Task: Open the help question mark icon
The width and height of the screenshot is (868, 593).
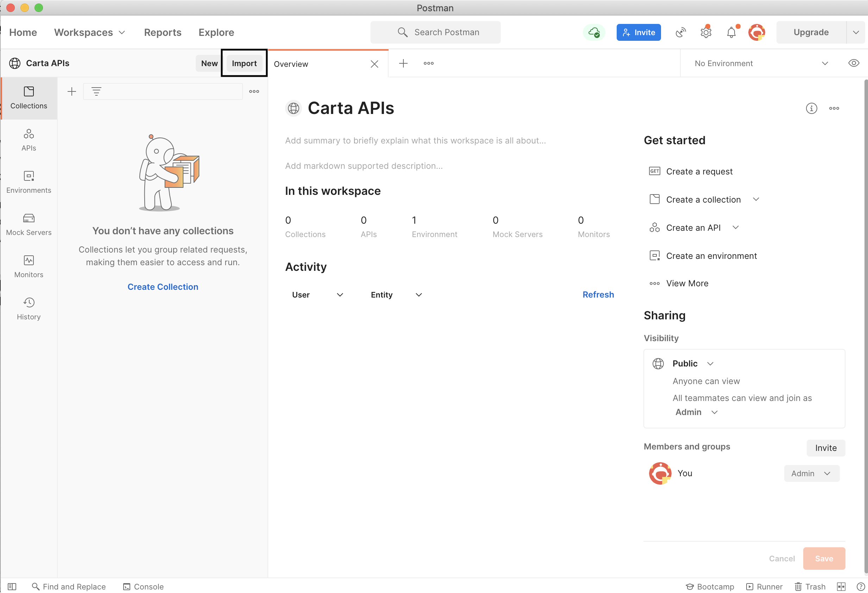Action: 861,587
